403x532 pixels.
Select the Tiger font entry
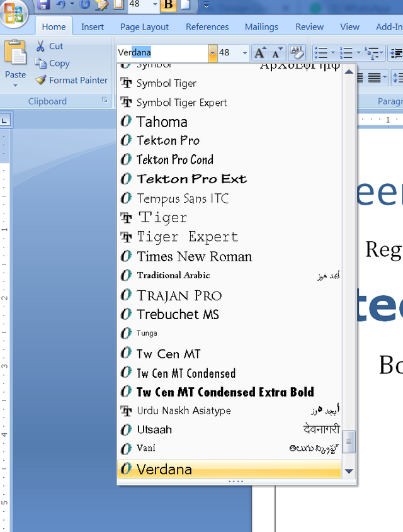pyautogui.click(x=229, y=217)
